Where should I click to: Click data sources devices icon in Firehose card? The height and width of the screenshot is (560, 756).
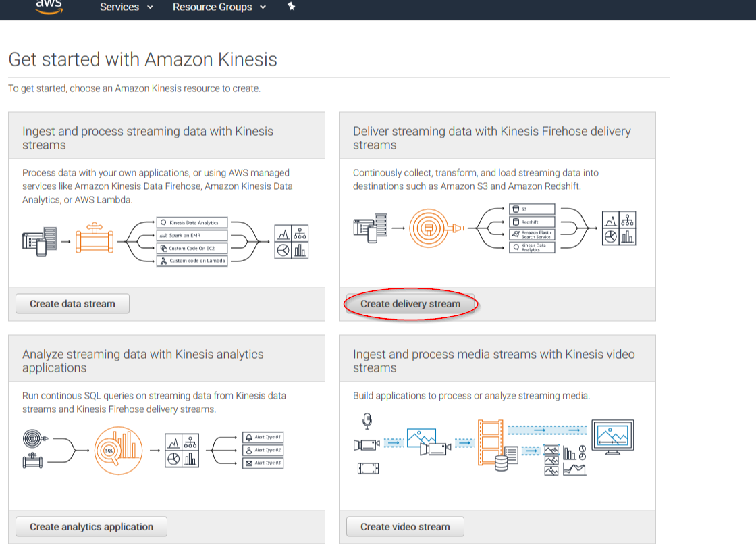(x=371, y=228)
